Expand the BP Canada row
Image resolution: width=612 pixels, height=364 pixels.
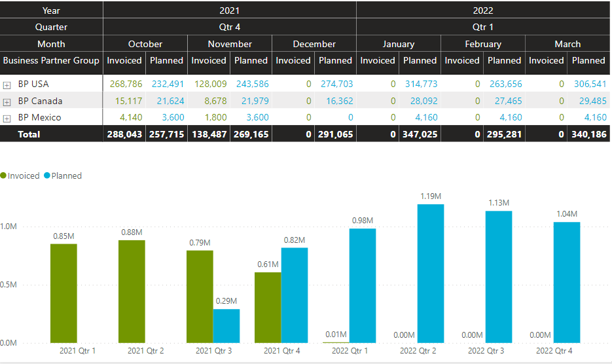pos(7,102)
